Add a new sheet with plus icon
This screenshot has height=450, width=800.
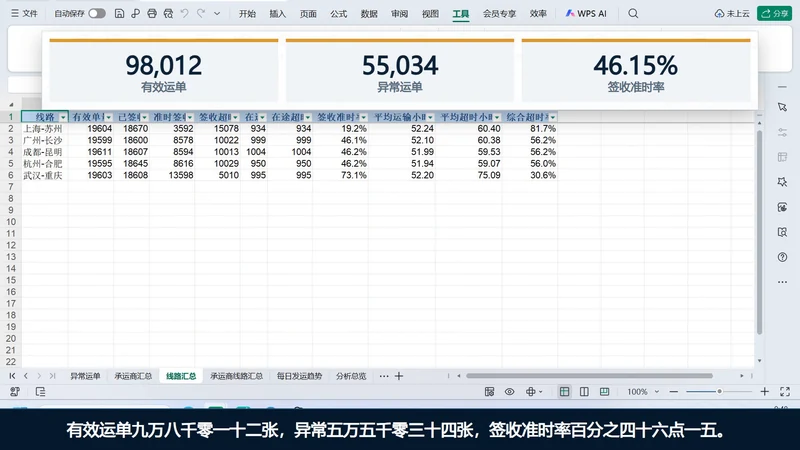[399, 376]
